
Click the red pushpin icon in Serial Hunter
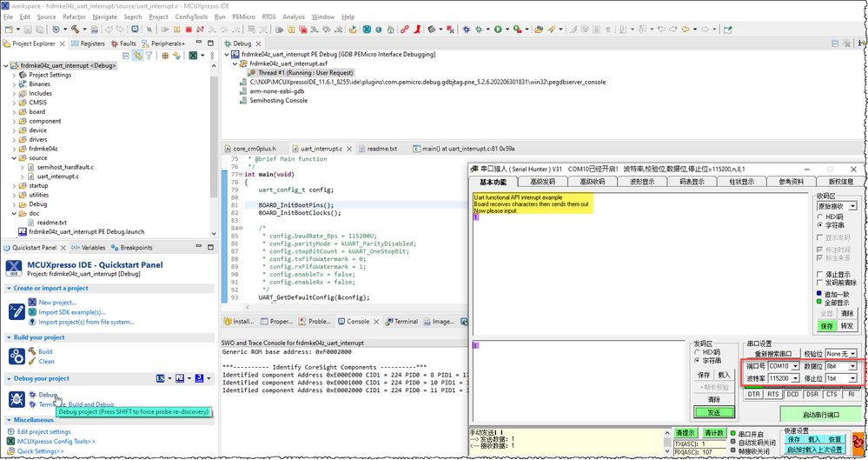click(858, 443)
